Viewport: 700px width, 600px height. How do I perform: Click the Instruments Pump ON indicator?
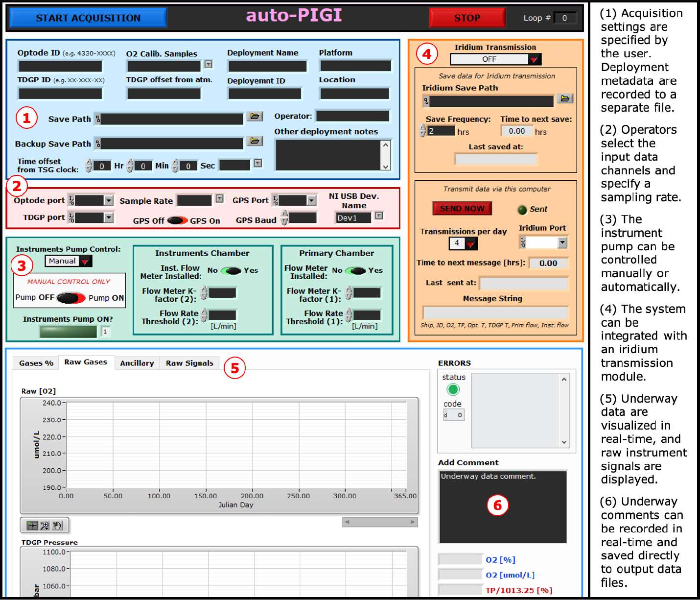click(x=69, y=332)
